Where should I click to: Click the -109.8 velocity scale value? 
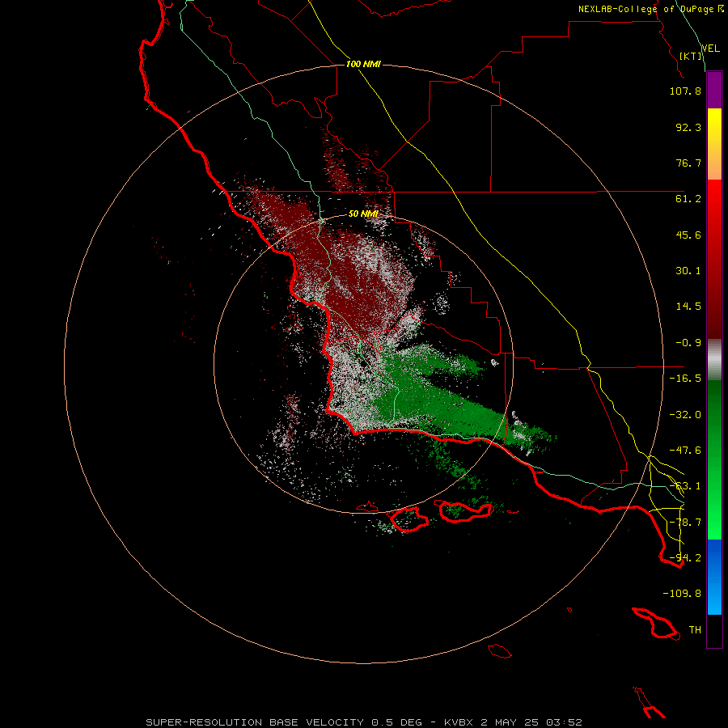point(682,594)
